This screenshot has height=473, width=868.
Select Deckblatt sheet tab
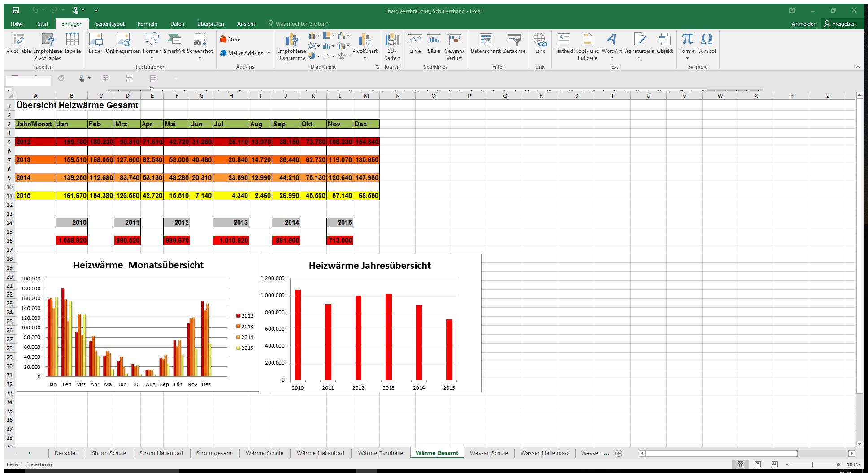pos(67,453)
